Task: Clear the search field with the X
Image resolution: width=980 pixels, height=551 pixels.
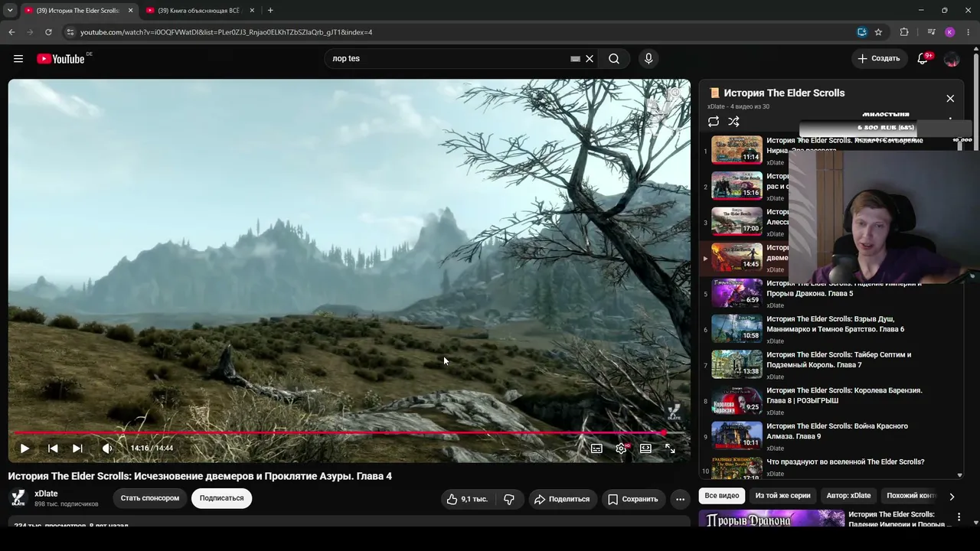Action: pyautogui.click(x=590, y=59)
